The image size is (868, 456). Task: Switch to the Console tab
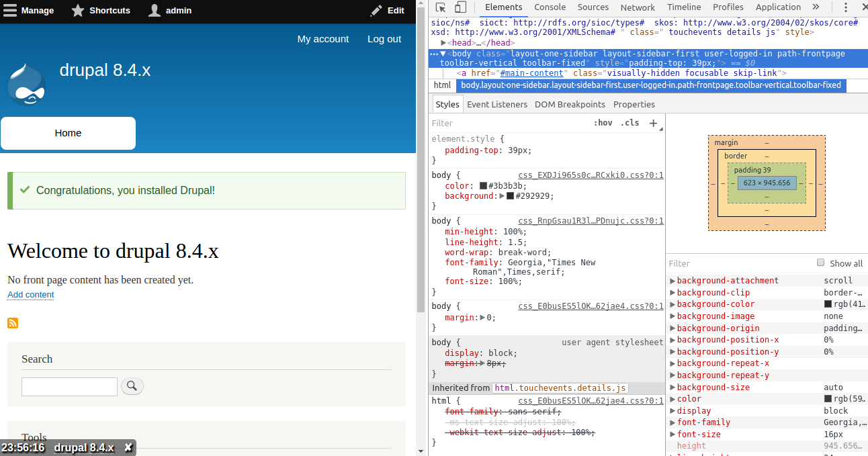tap(550, 7)
